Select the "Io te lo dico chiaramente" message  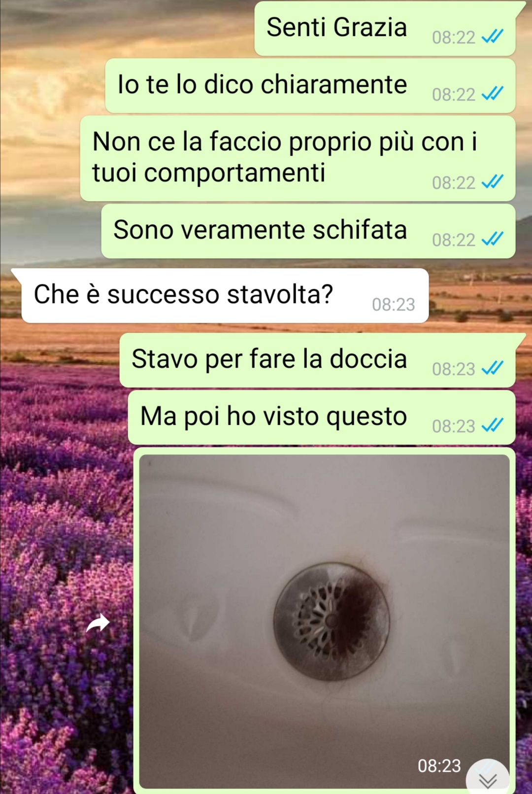pos(310,86)
